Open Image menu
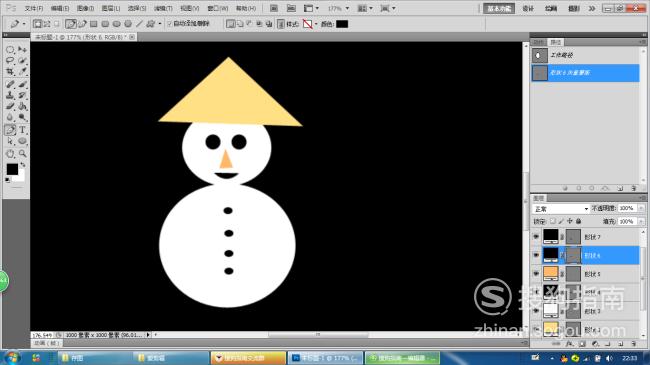Image resolution: width=650 pixels, height=365 pixels. (x=85, y=8)
